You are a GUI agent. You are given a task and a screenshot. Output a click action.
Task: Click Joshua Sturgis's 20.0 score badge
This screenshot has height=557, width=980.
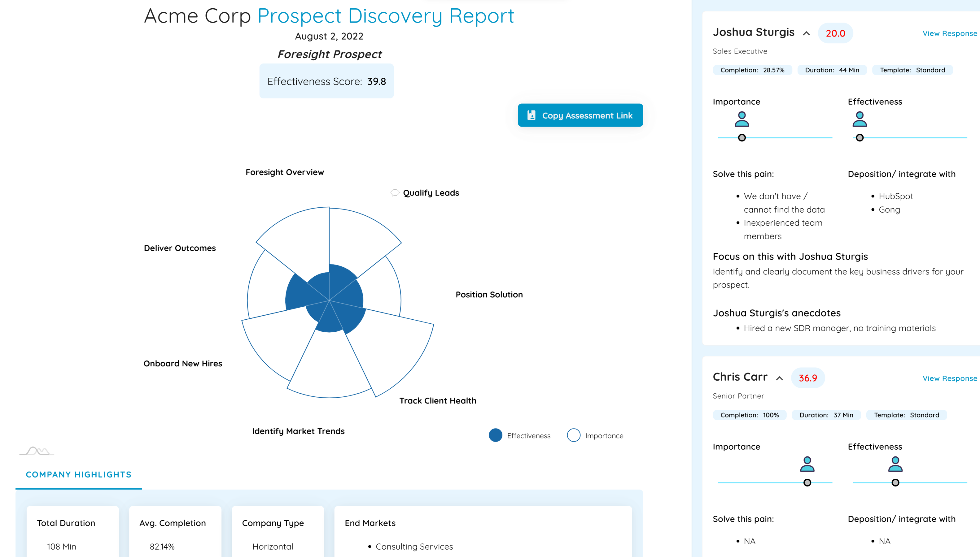point(835,33)
